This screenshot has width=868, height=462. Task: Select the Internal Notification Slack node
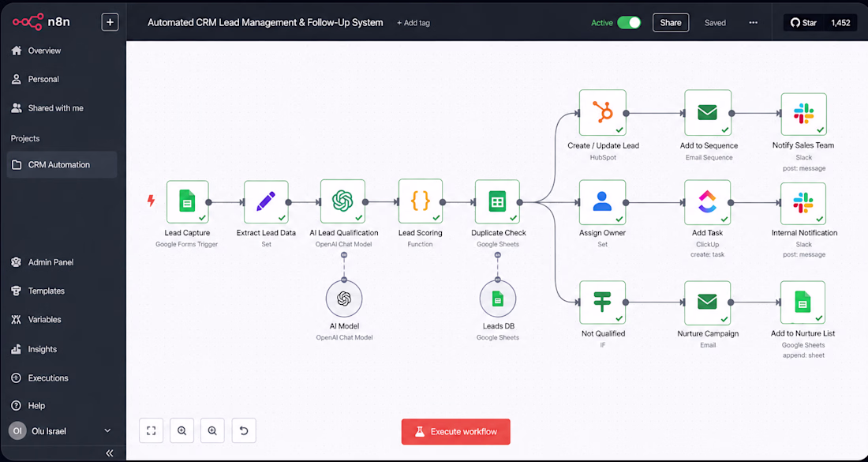pyautogui.click(x=803, y=203)
